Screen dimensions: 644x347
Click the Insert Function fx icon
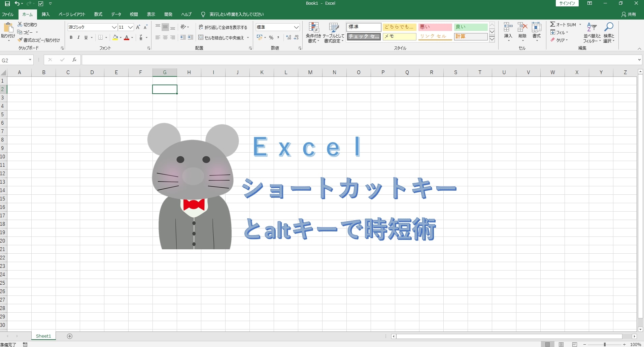(74, 60)
